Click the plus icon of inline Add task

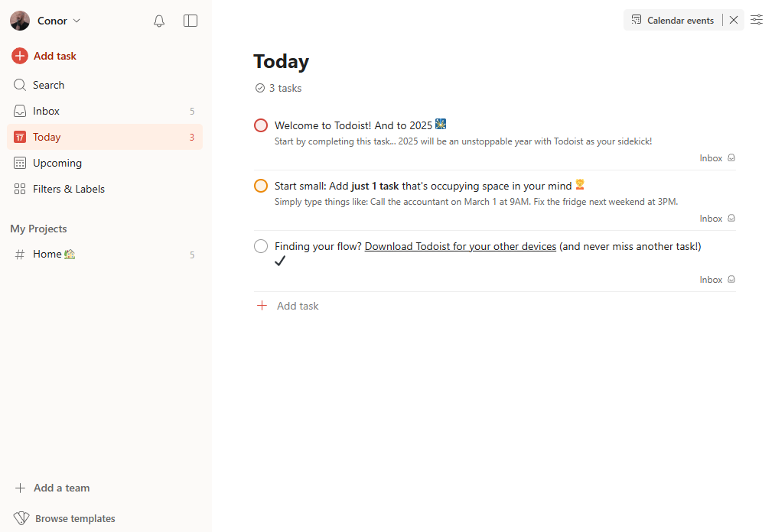coord(262,306)
